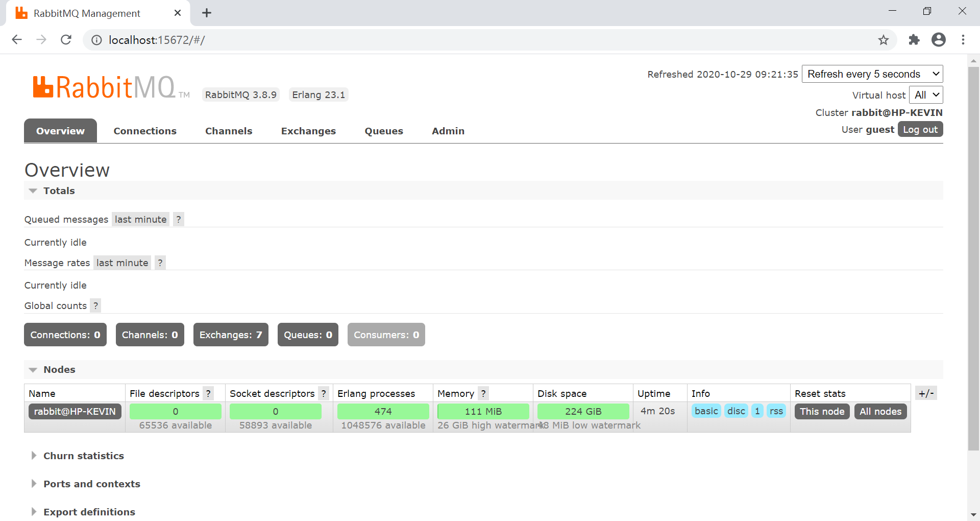Open help for Socket descriptors column
This screenshot has height=521, width=980.
click(324, 393)
